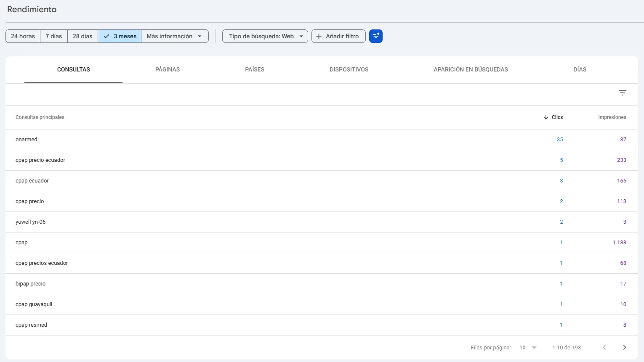Click the 1.188 impressions value
Viewport: 644px width, 362px height.
coord(619,243)
